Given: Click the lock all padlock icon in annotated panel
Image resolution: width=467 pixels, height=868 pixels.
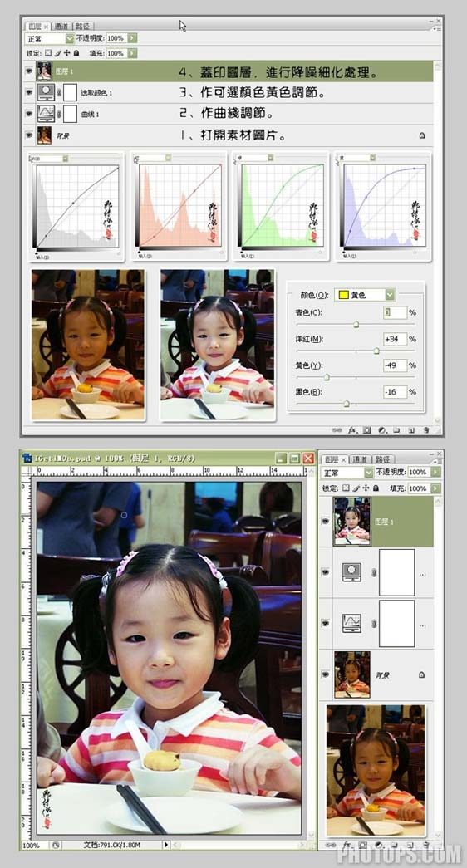Looking at the screenshot, I should click(x=76, y=53).
